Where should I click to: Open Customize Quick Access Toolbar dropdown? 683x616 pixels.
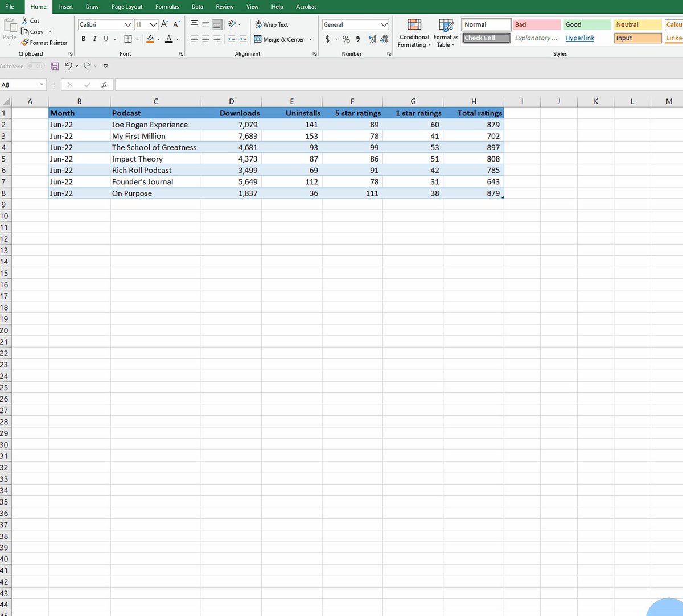tap(106, 66)
